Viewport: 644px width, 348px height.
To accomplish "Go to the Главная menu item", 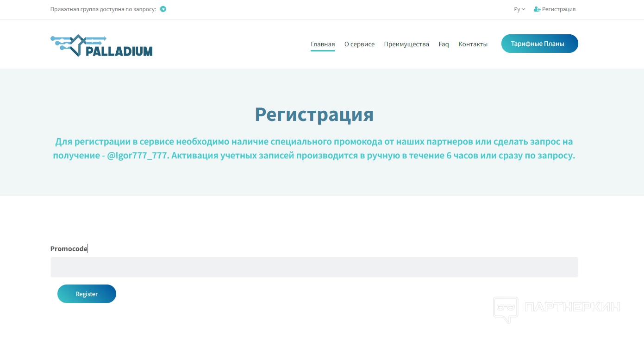I will [323, 44].
